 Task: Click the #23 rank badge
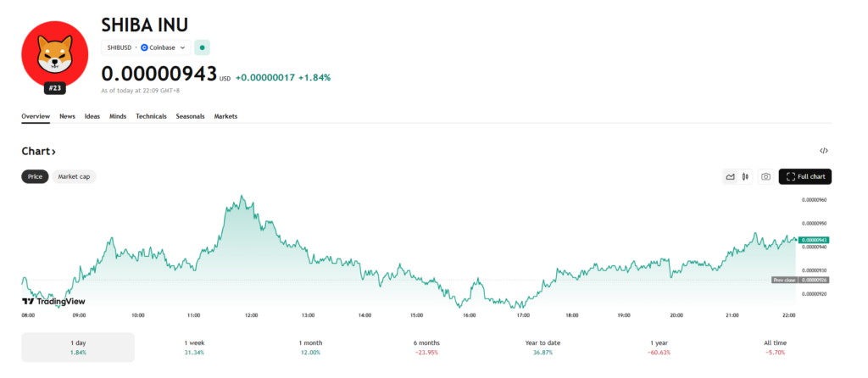click(55, 87)
